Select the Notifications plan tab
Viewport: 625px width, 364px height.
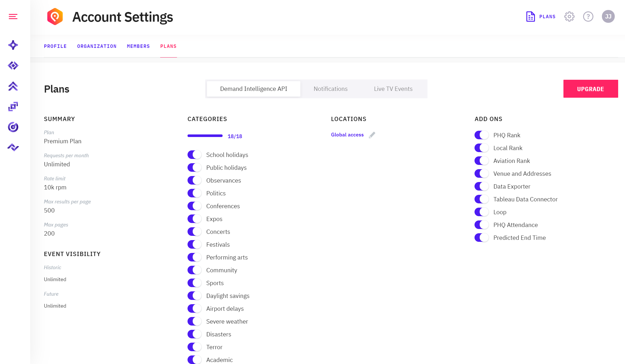click(x=330, y=89)
